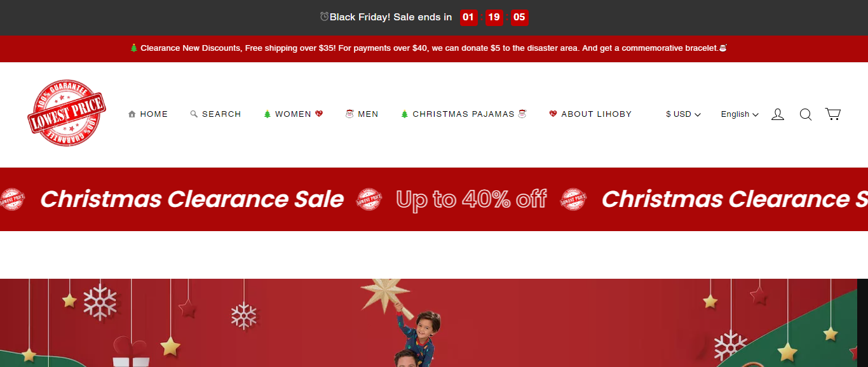Open the WOMEN menu item
This screenshot has width=868, height=367.
293,114
